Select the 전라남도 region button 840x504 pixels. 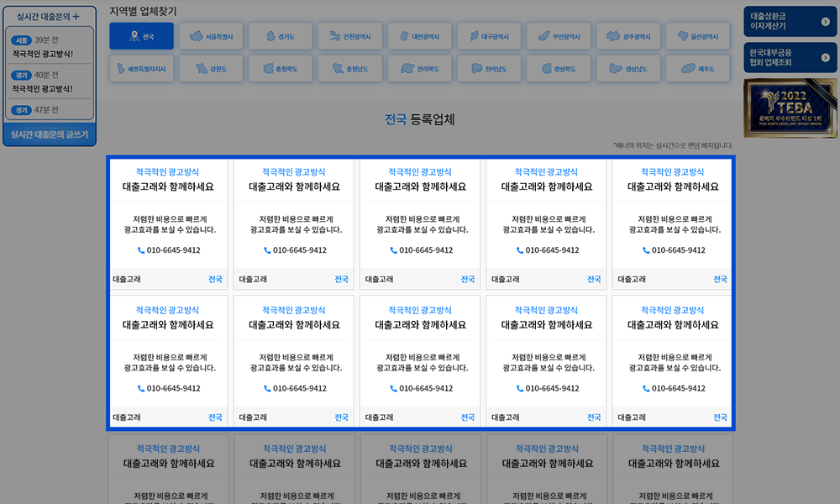(x=491, y=69)
